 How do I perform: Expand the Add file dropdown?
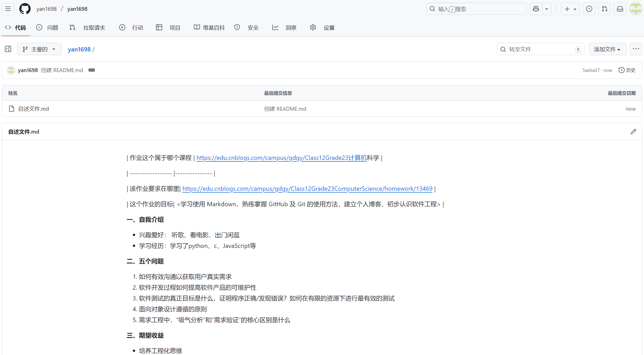click(607, 49)
